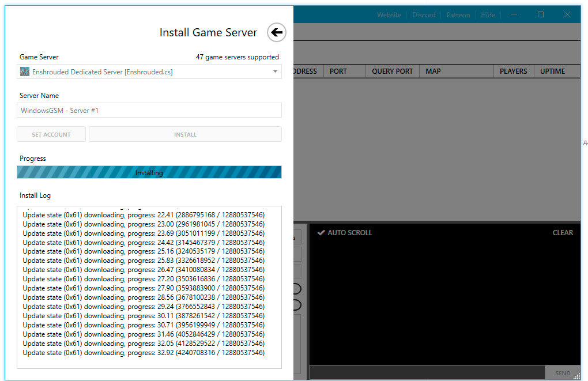Click the INSTALL button
588x381 pixels.
click(185, 134)
